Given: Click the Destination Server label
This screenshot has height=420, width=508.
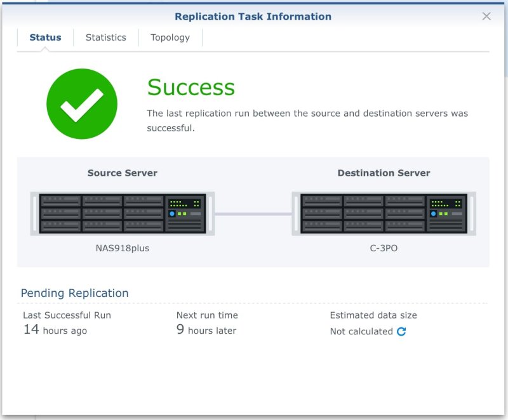Looking at the screenshot, I should [384, 173].
